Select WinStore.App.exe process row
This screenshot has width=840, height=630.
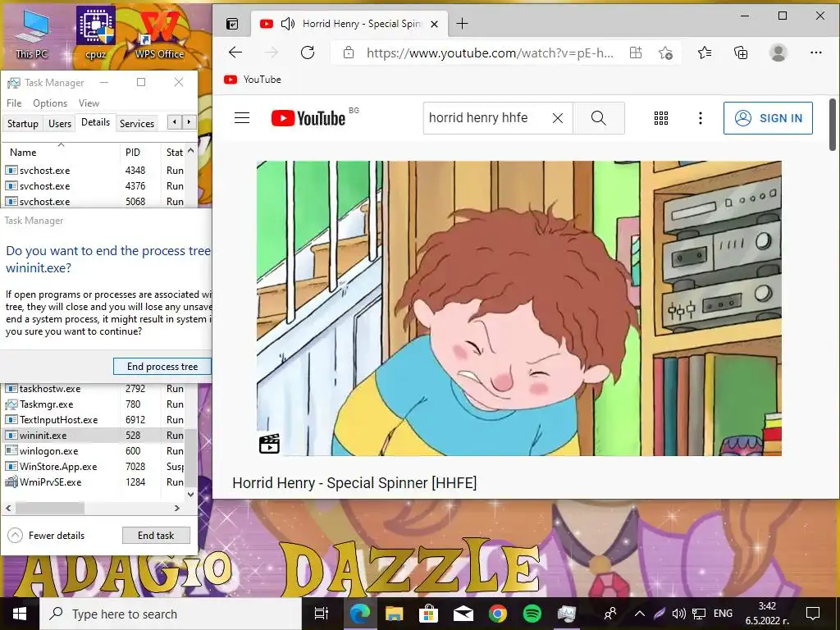click(x=94, y=466)
